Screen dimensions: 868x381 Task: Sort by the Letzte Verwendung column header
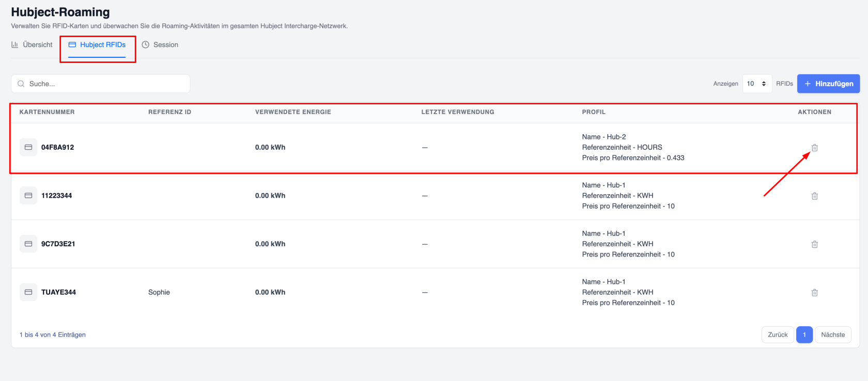coord(458,112)
